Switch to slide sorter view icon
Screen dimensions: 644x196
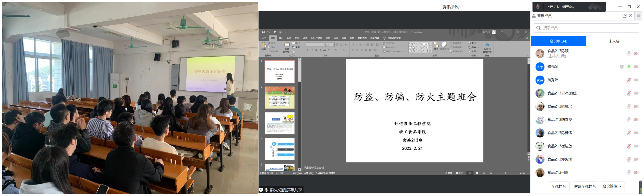point(477,173)
